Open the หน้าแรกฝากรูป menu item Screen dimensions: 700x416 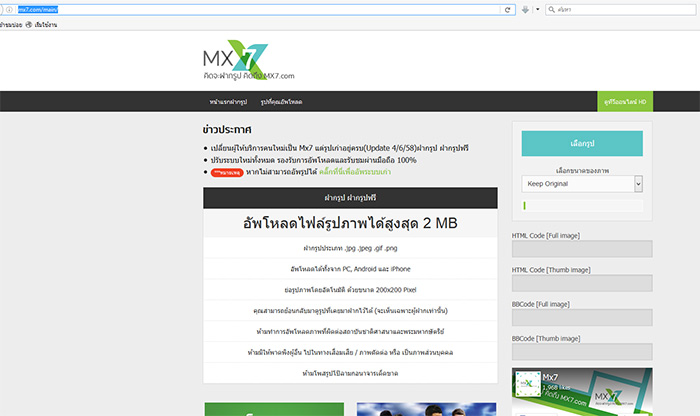click(x=228, y=102)
